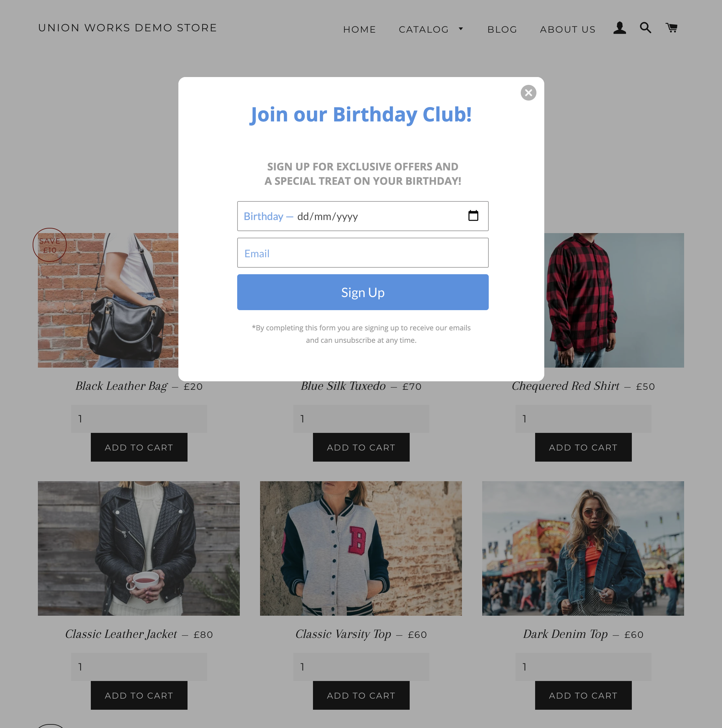Click the Union Works Demo Store logo
Viewport: 722px width, 728px height.
127,28
